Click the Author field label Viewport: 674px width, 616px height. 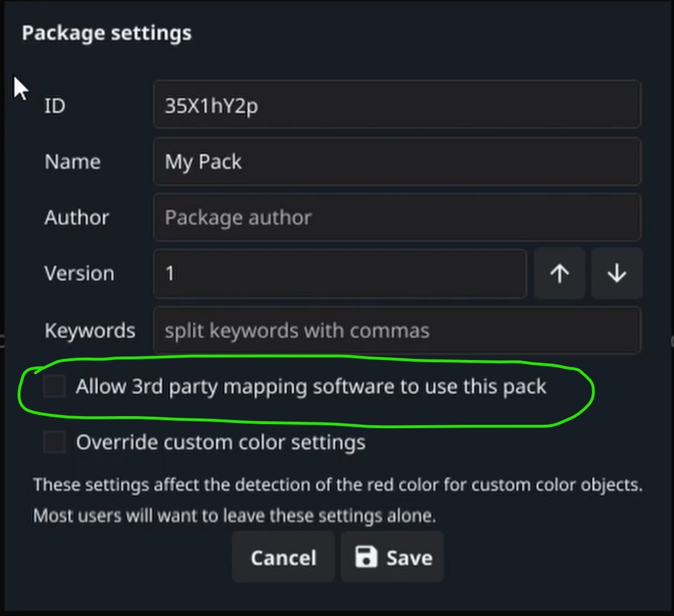click(x=77, y=217)
